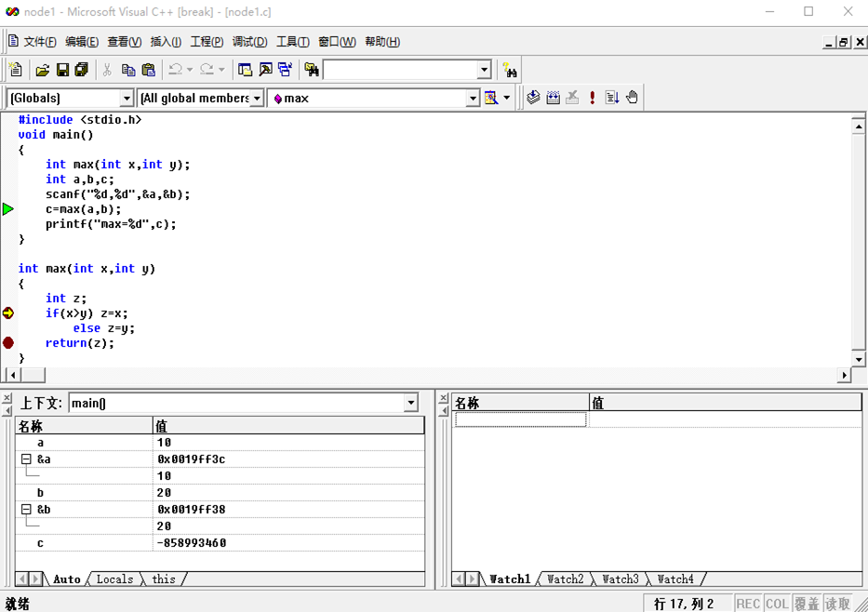Screen dimensions: 868x612
Task: Toggle the Workspace window icon
Action: (245, 70)
